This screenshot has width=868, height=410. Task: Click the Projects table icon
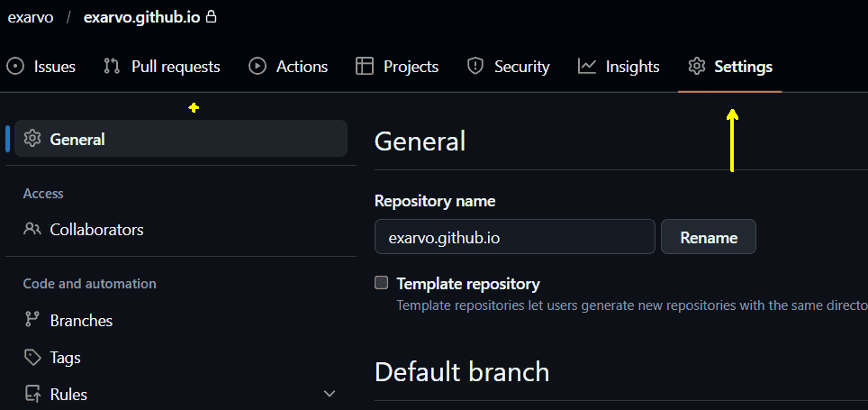point(365,67)
